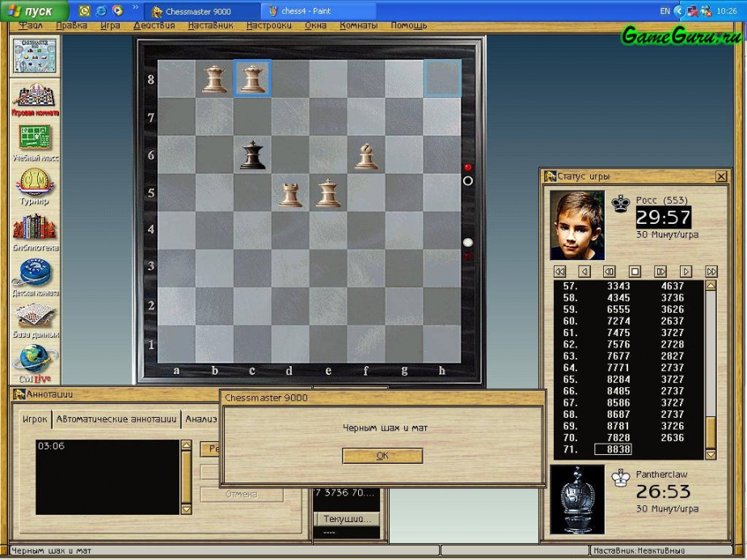
Task: Click the annotation text box scroll-down arrow
Action: pyautogui.click(x=186, y=509)
